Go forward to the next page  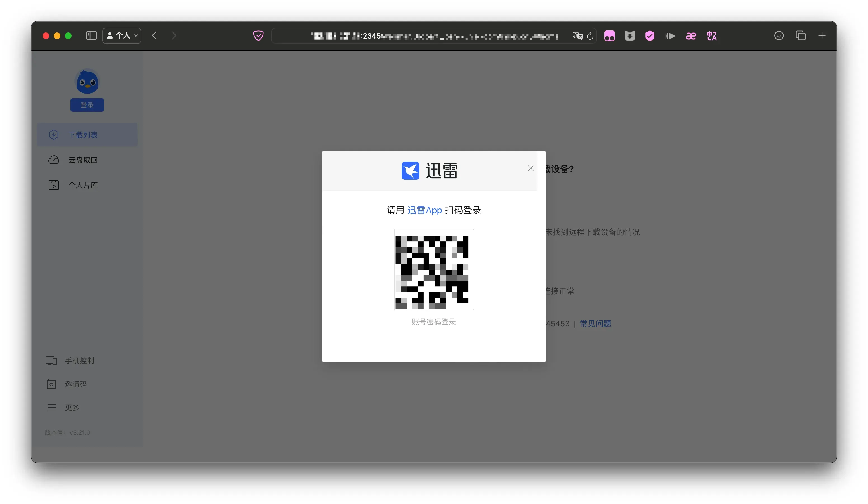(x=174, y=35)
